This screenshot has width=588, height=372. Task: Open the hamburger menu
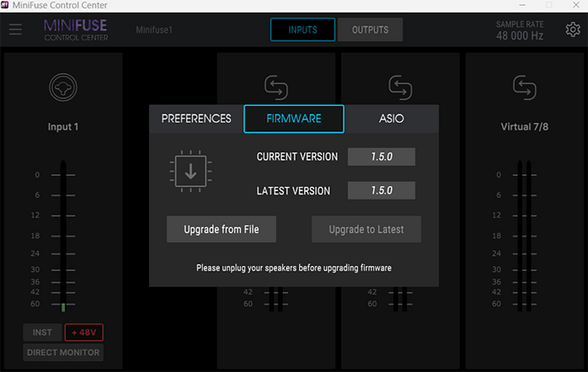(x=15, y=29)
